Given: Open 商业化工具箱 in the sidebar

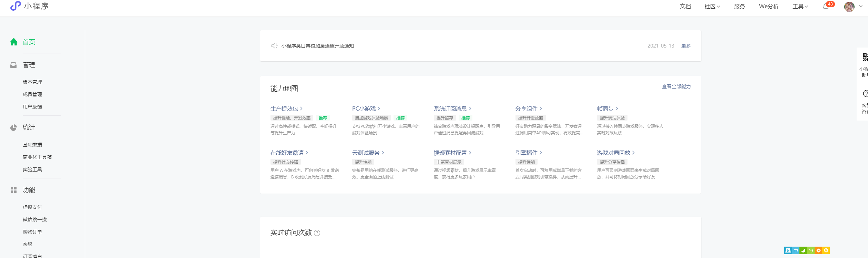Looking at the screenshot, I should point(37,157).
